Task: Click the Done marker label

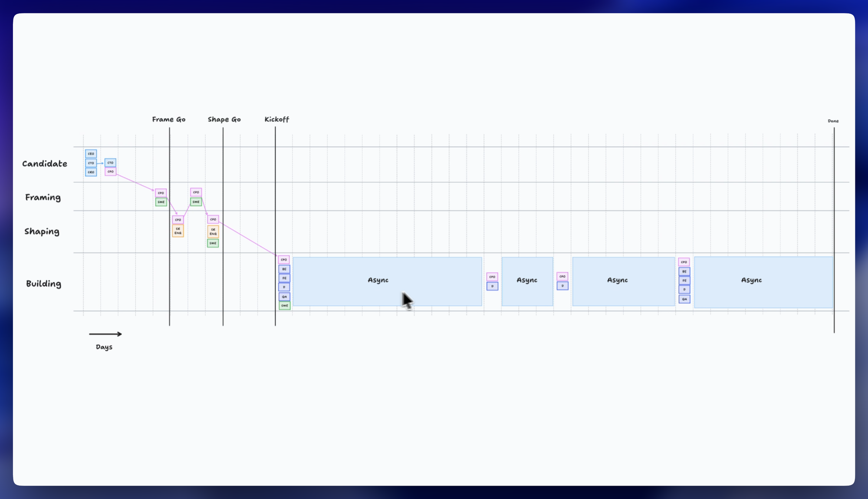Action: pyautogui.click(x=833, y=121)
